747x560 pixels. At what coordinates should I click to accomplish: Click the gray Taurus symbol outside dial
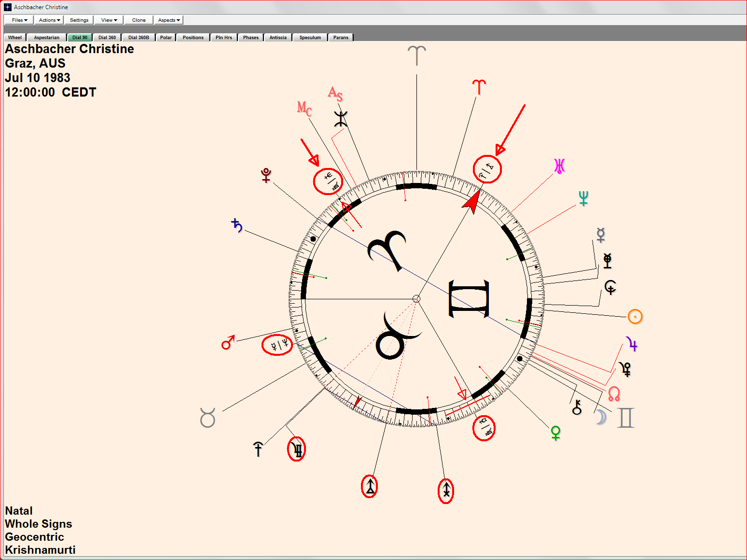[x=207, y=418]
